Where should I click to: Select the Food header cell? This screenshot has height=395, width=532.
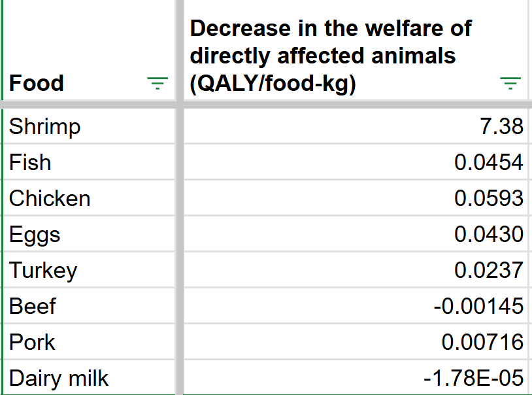pyautogui.click(x=89, y=50)
